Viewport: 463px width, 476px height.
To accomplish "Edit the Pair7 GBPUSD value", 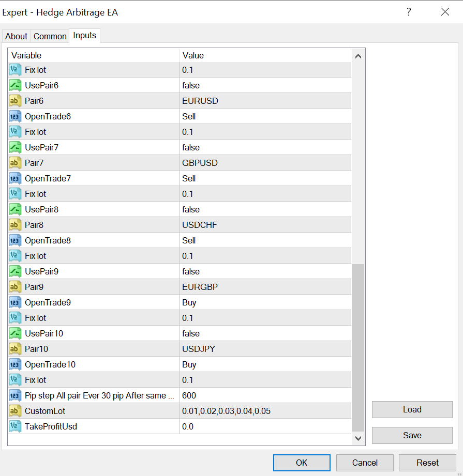I will click(x=265, y=163).
